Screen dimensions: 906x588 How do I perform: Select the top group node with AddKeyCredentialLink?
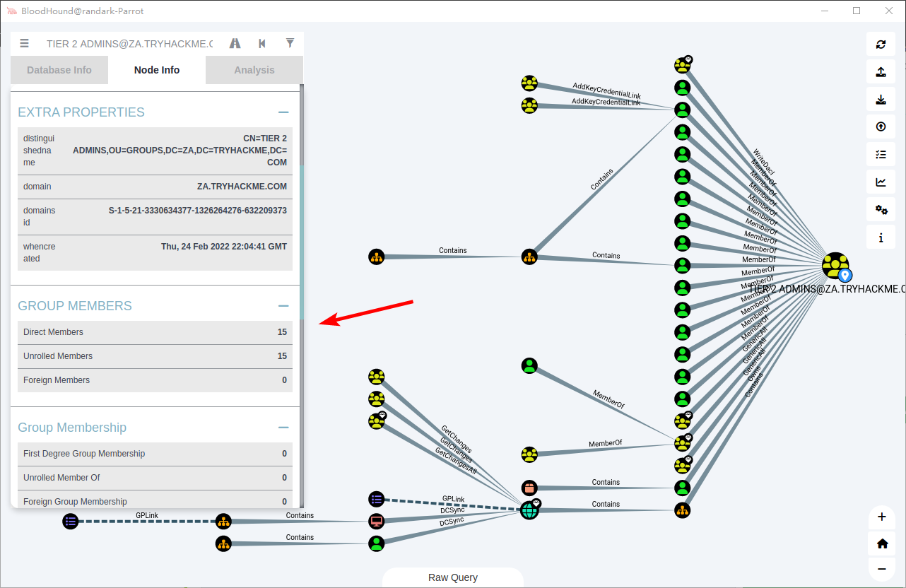(529, 83)
